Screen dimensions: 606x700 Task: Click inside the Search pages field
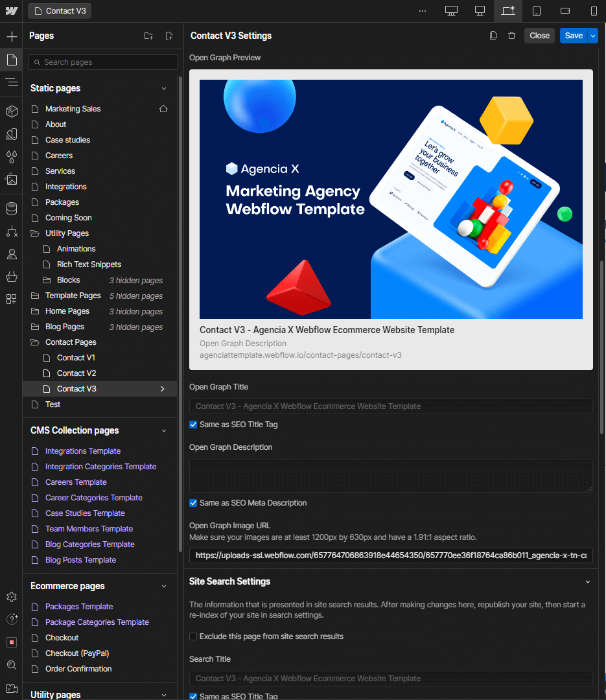point(102,62)
